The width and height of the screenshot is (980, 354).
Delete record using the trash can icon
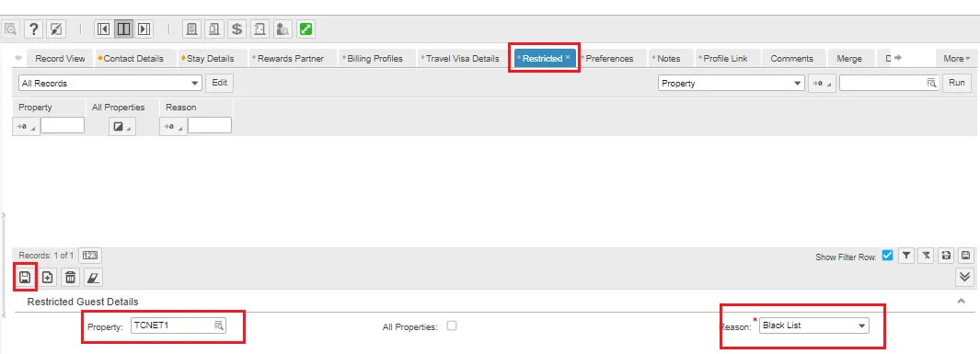point(71,277)
